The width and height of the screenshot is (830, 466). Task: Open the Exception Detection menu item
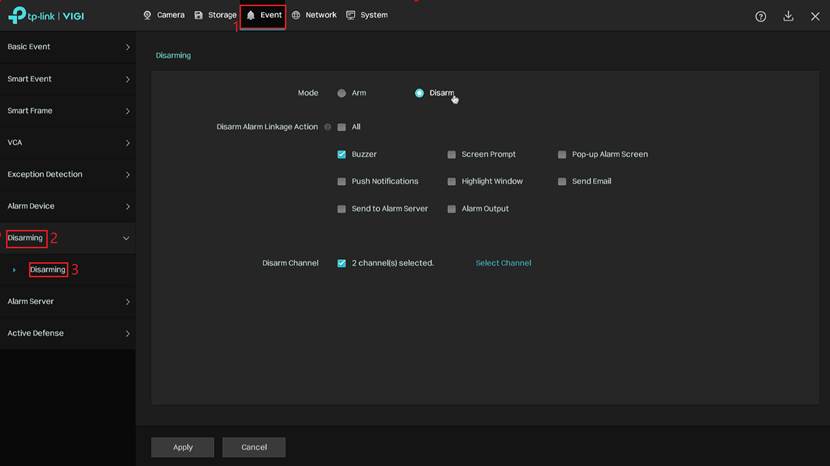point(68,174)
